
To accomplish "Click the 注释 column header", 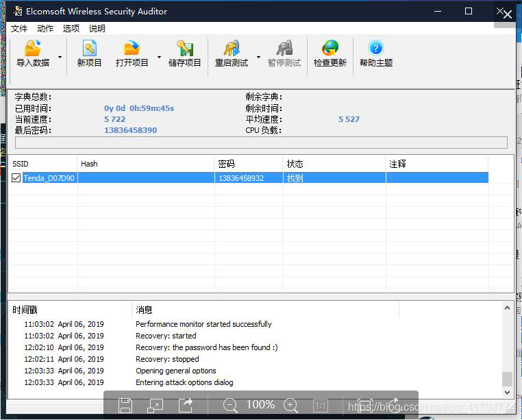I will coord(437,164).
